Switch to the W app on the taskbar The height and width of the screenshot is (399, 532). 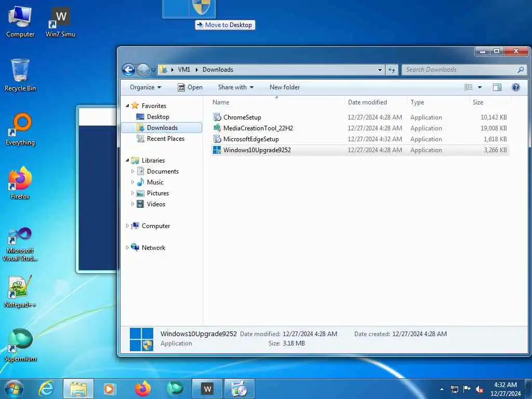pyautogui.click(x=207, y=389)
